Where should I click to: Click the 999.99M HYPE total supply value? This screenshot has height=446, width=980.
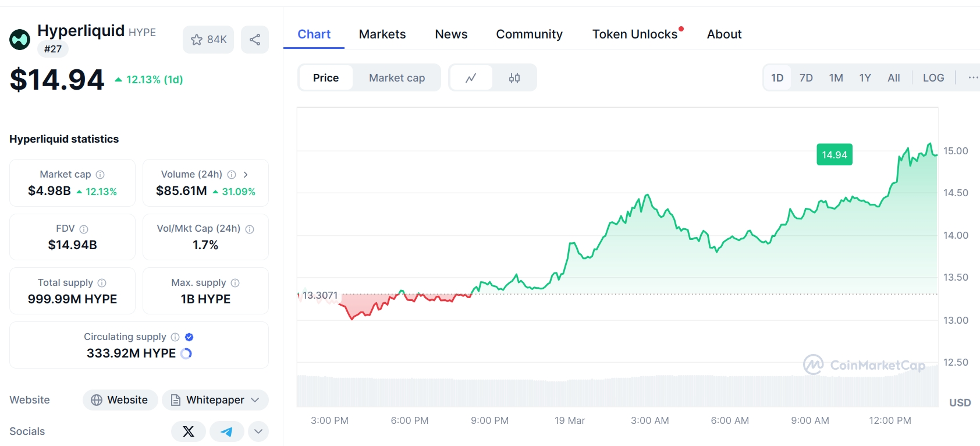[73, 299]
